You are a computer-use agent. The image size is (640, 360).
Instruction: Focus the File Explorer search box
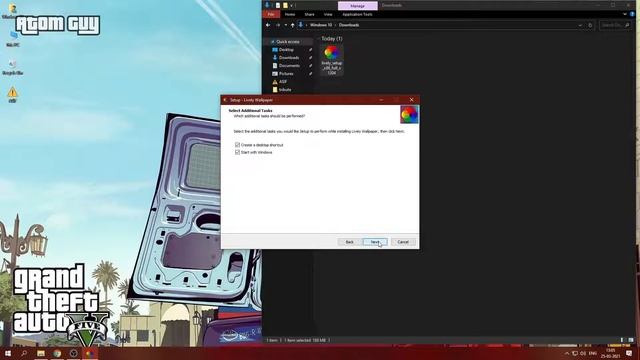coord(616,25)
